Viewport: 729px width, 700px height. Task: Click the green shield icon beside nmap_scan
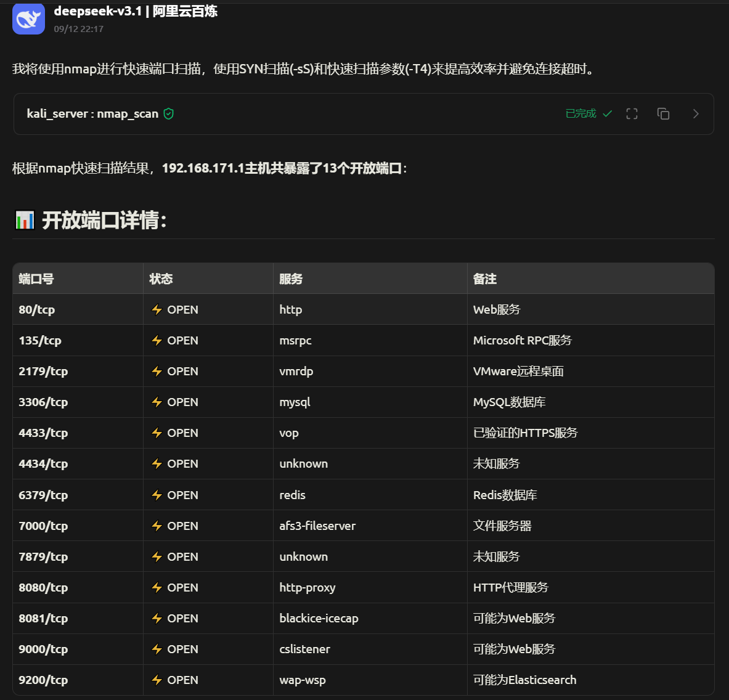(169, 114)
